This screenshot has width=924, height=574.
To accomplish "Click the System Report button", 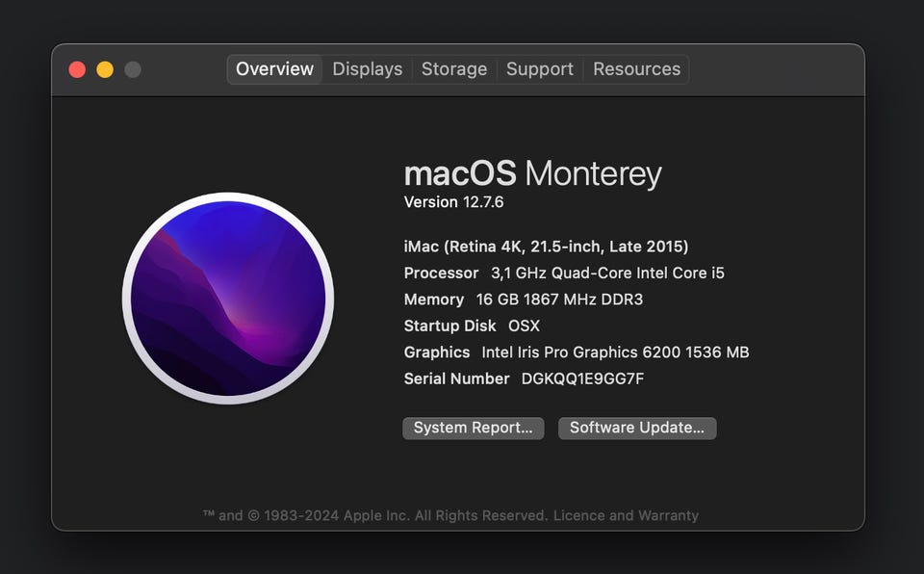I will coord(473,428).
